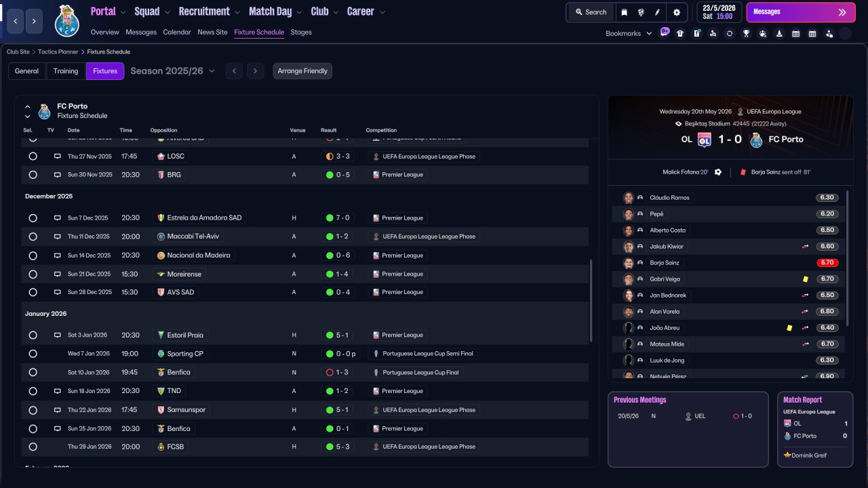The height and width of the screenshot is (488, 868).
Task: Click the pencil edit icon in top toolbar
Action: [657, 12]
